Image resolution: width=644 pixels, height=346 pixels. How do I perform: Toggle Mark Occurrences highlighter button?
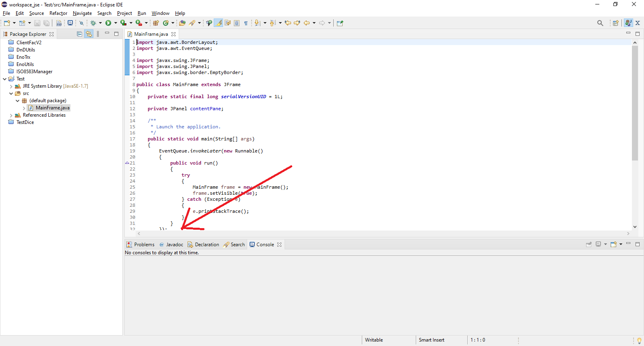tap(219, 23)
